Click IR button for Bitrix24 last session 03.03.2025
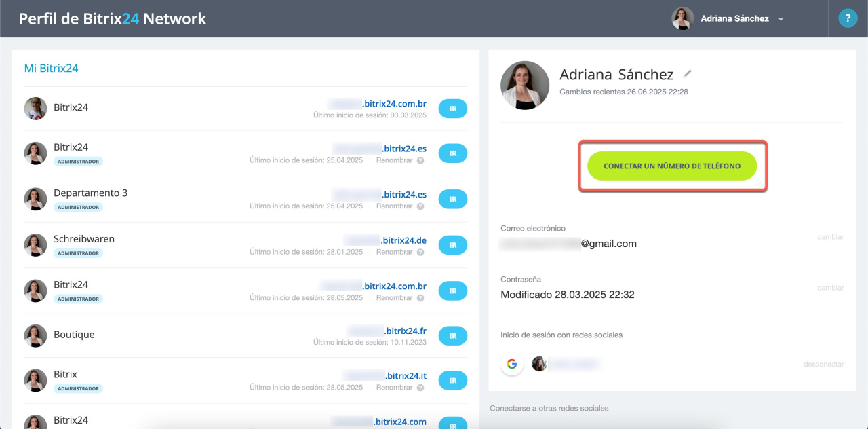 [453, 109]
